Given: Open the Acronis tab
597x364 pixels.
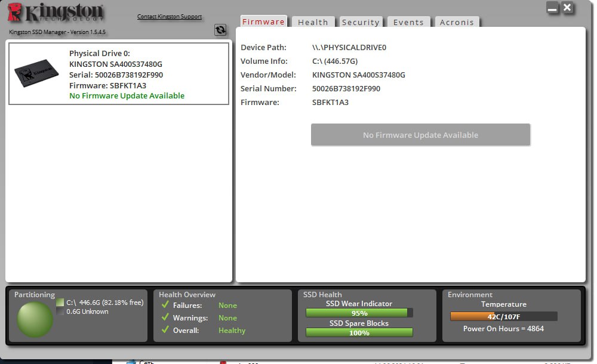Looking at the screenshot, I should 457,22.
